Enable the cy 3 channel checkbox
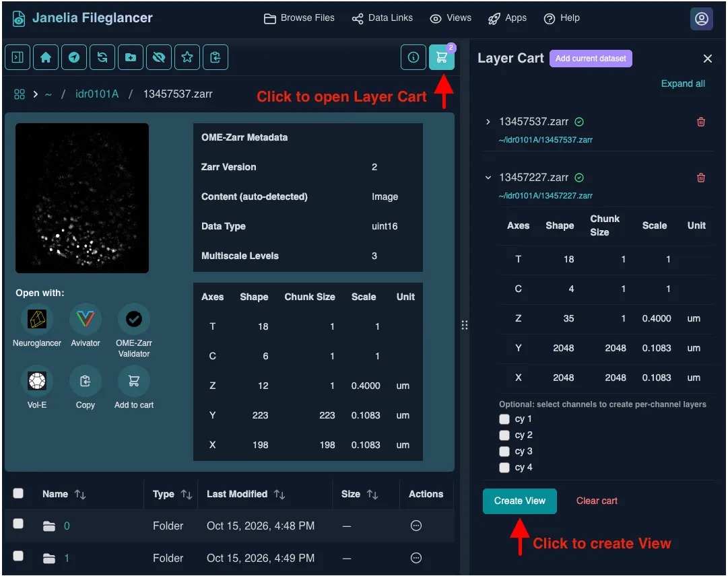 click(504, 452)
